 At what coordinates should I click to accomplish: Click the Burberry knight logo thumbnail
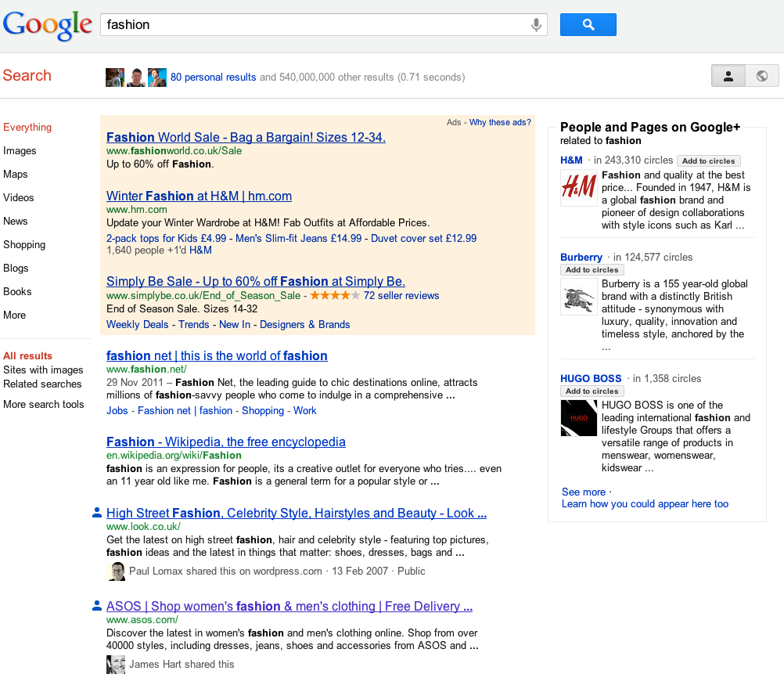(578, 297)
